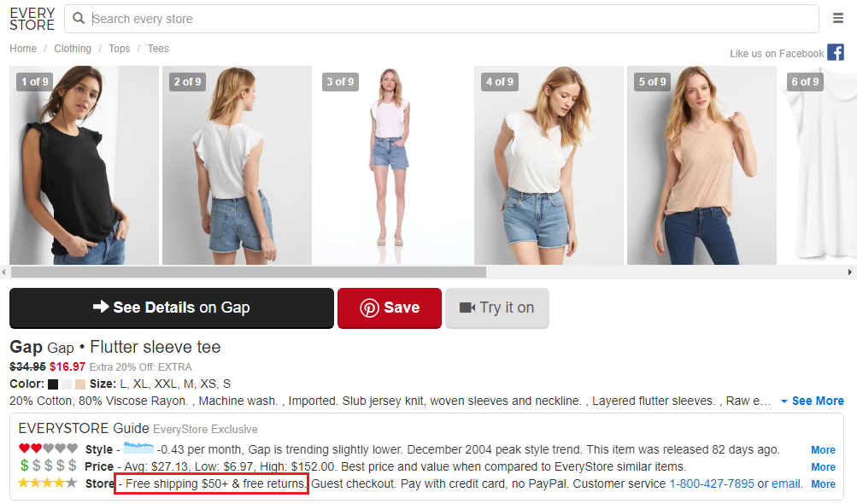
Task: Open product image 2 of 9
Action: coord(237,165)
